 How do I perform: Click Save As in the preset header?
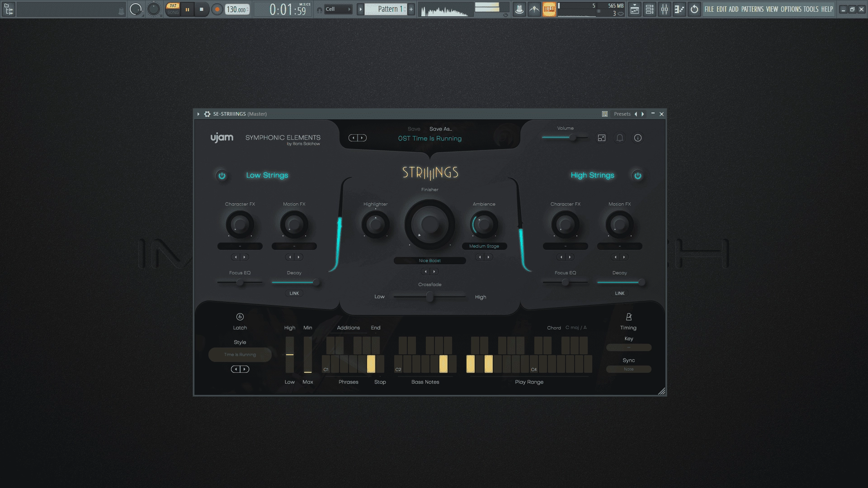[x=441, y=129]
